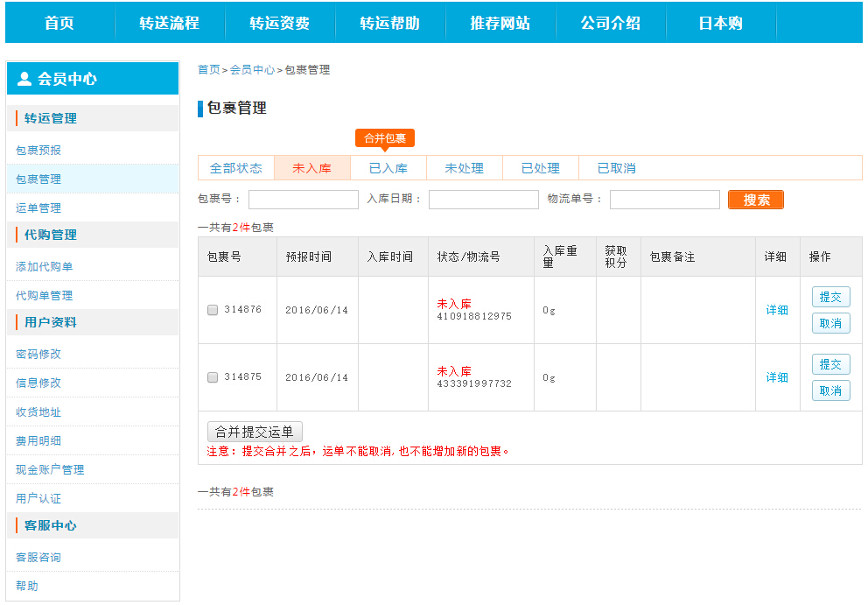Go to 收货地址 in sidebar

[38, 412]
